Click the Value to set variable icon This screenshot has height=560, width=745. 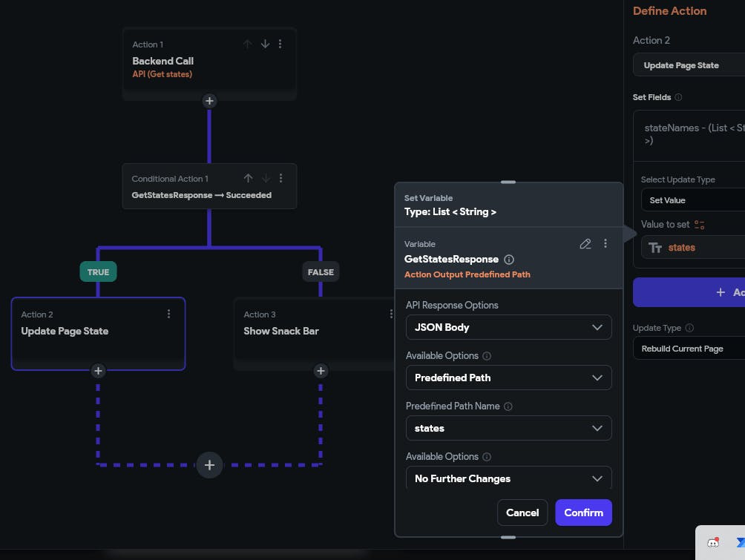click(700, 225)
